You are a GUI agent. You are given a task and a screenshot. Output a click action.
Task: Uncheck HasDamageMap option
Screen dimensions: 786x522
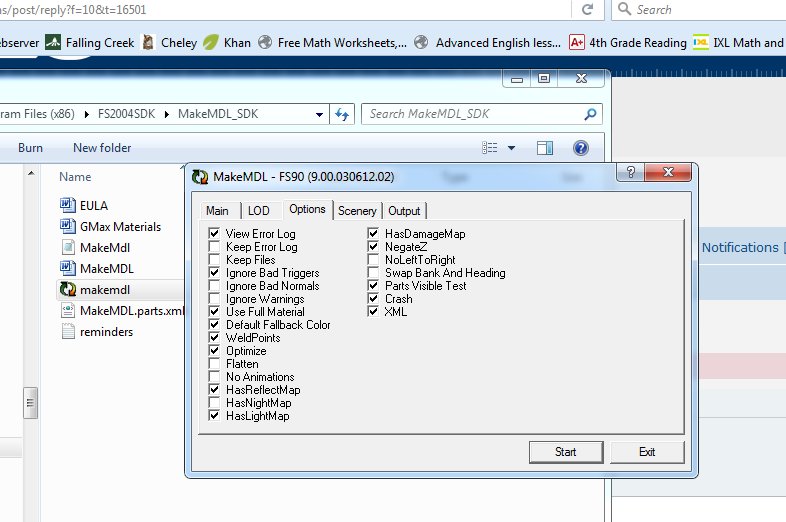tap(373, 233)
